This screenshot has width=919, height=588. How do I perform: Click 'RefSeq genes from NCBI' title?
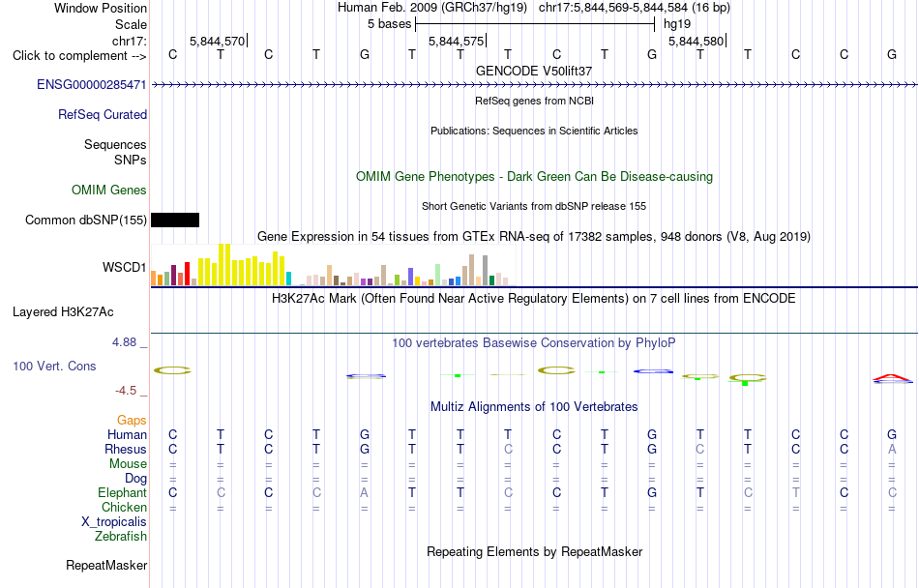[535, 101]
